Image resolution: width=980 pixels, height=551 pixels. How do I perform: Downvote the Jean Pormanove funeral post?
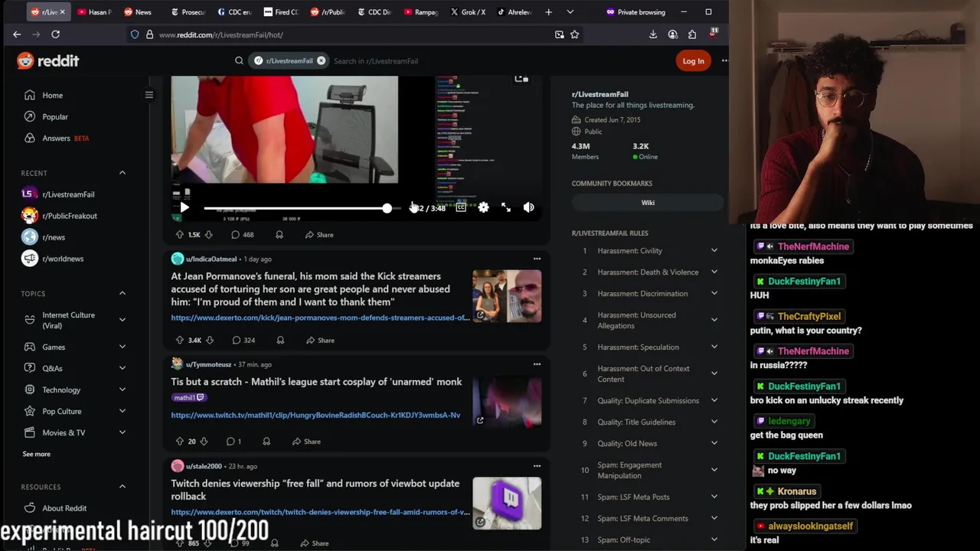click(210, 340)
